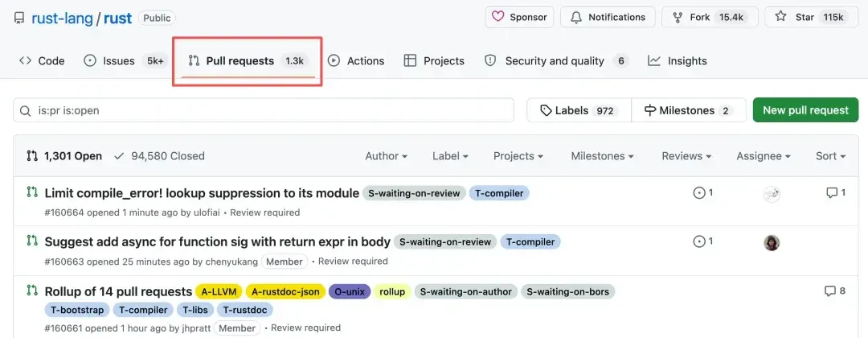Click chenyukang's assignee avatar
868x338 pixels.
pyautogui.click(x=772, y=242)
